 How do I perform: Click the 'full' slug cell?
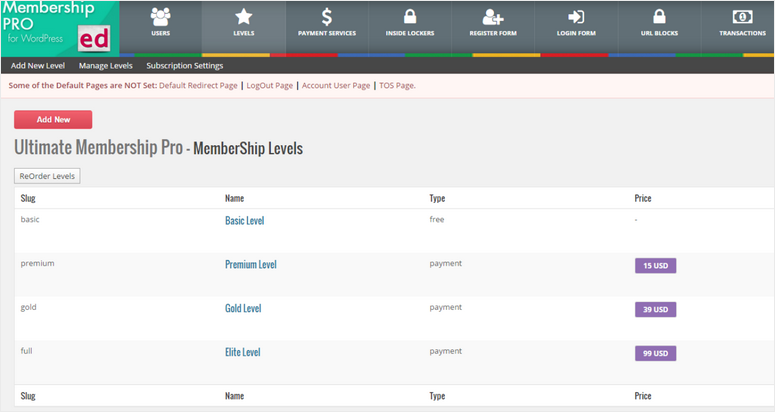(x=26, y=351)
